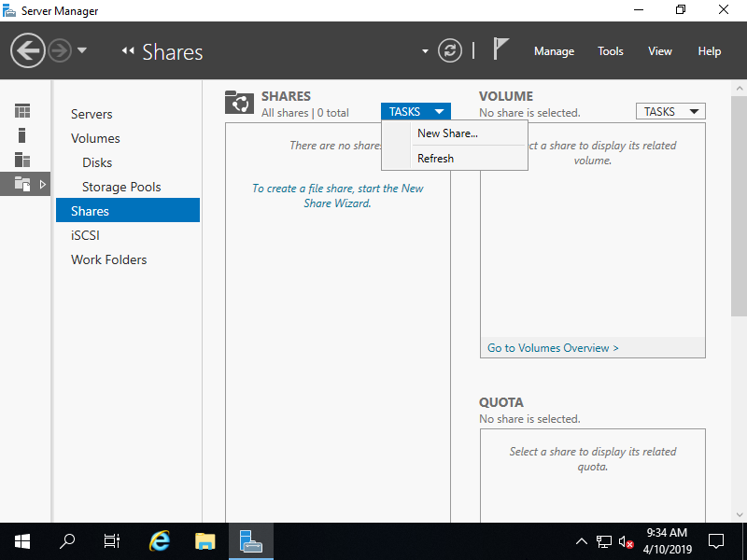Open File Explorer from taskbar

[204, 541]
